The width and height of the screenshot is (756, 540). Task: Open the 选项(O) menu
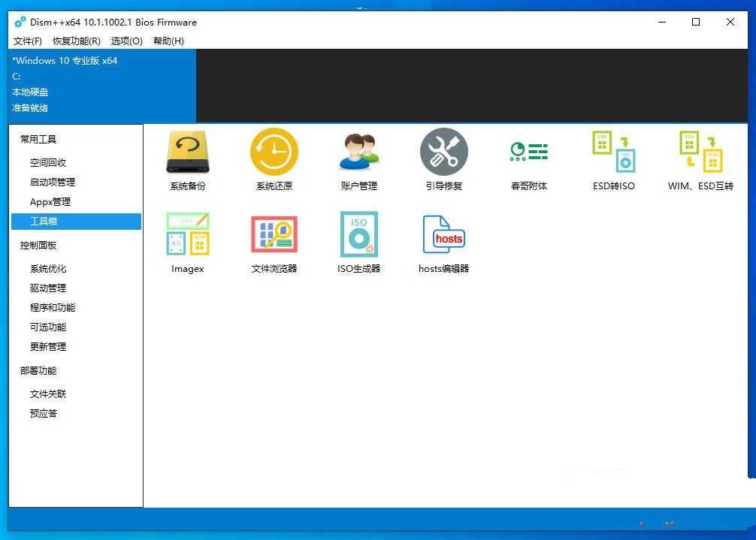click(125, 41)
